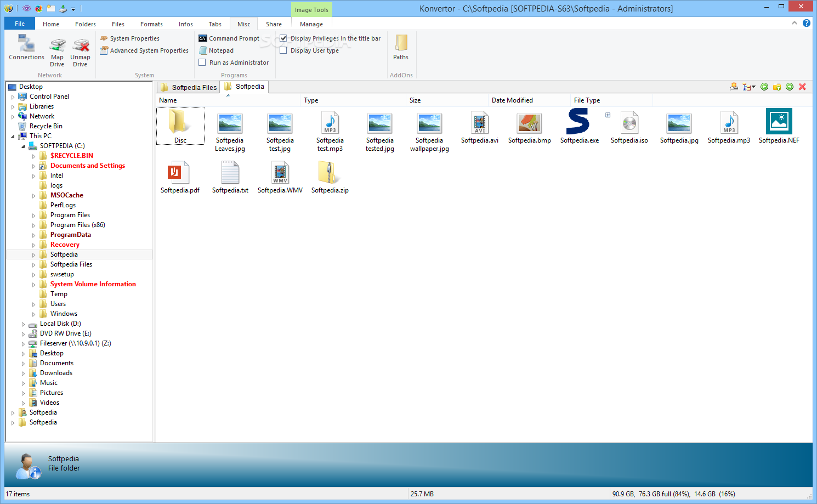
Task: Select the Disc folder
Action: (x=180, y=126)
